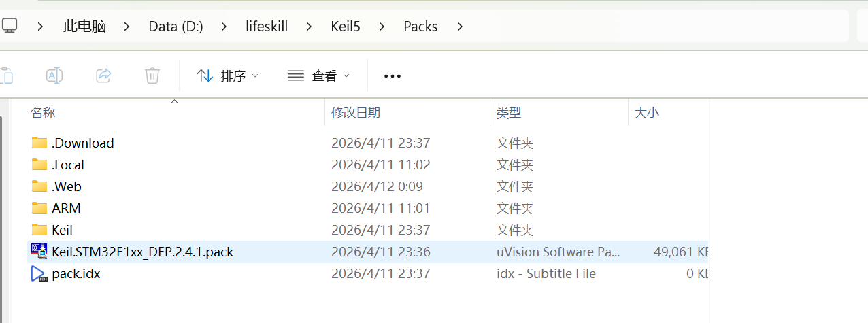Go to Data (D:) in the address bar
Screen dimensions: 868x323
[x=176, y=27]
